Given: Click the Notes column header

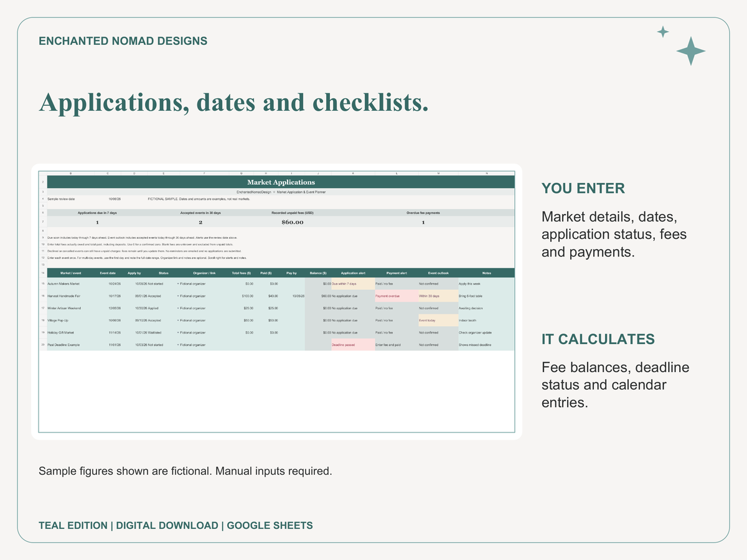Looking at the screenshot, I should click(x=486, y=273).
